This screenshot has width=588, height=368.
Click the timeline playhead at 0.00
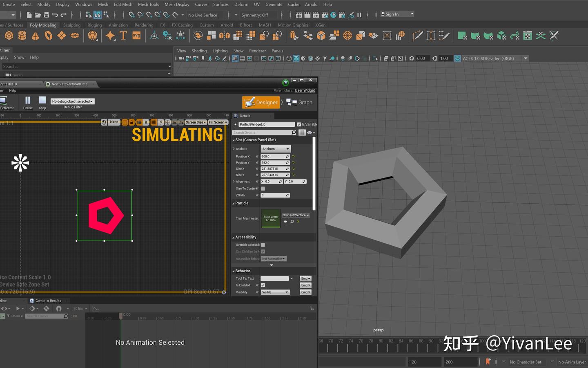pyautogui.click(x=121, y=316)
